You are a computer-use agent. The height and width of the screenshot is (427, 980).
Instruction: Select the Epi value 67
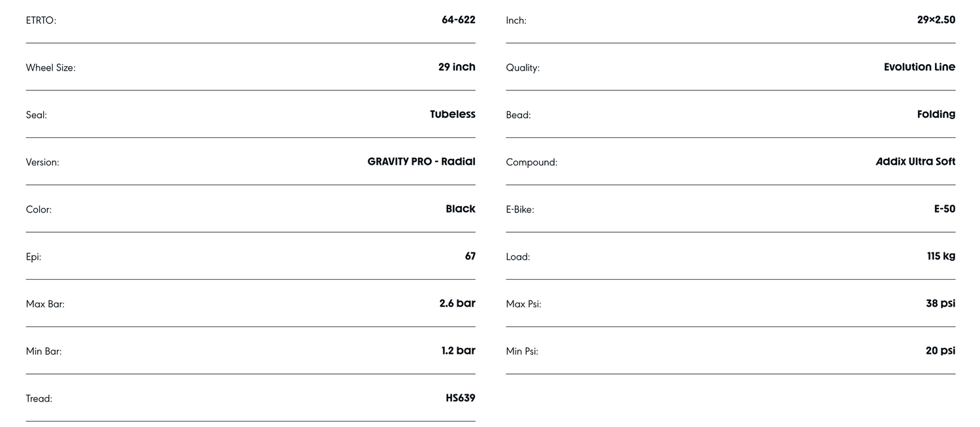click(470, 256)
